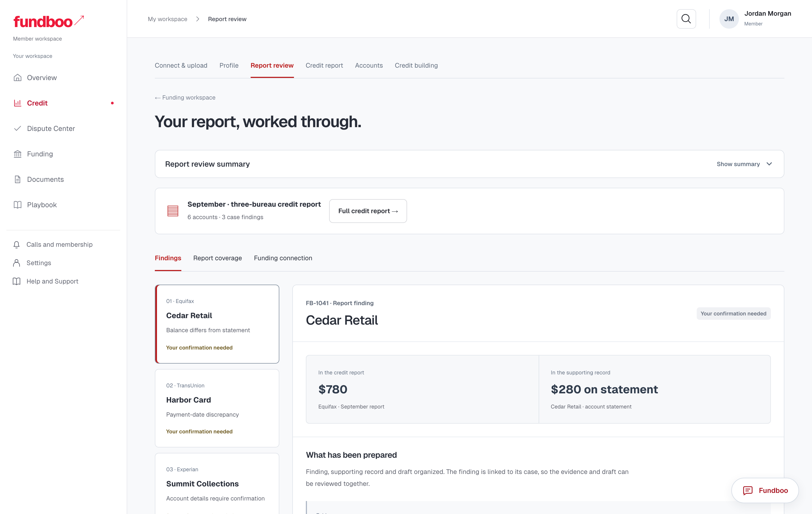
Task: Go to the Accounts tab
Action: [x=369, y=65]
